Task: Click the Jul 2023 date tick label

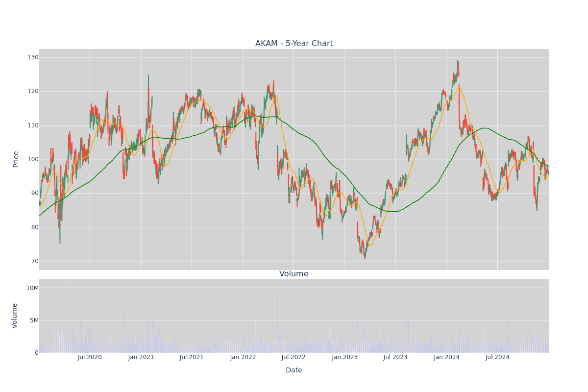Action: point(395,357)
